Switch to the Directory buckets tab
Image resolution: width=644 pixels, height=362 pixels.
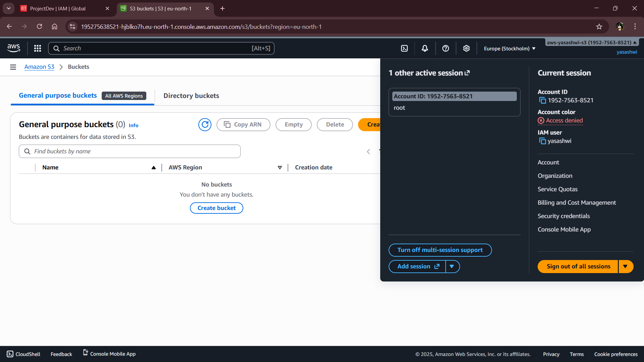pyautogui.click(x=191, y=96)
